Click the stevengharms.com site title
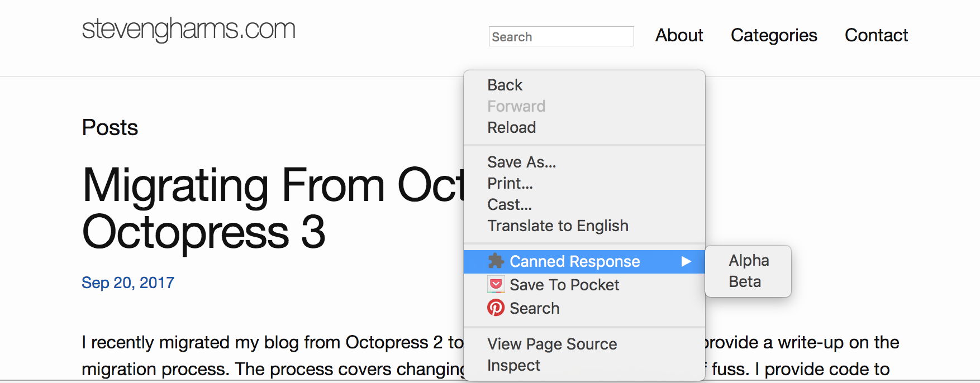Image resolution: width=980 pixels, height=383 pixels. [188, 29]
